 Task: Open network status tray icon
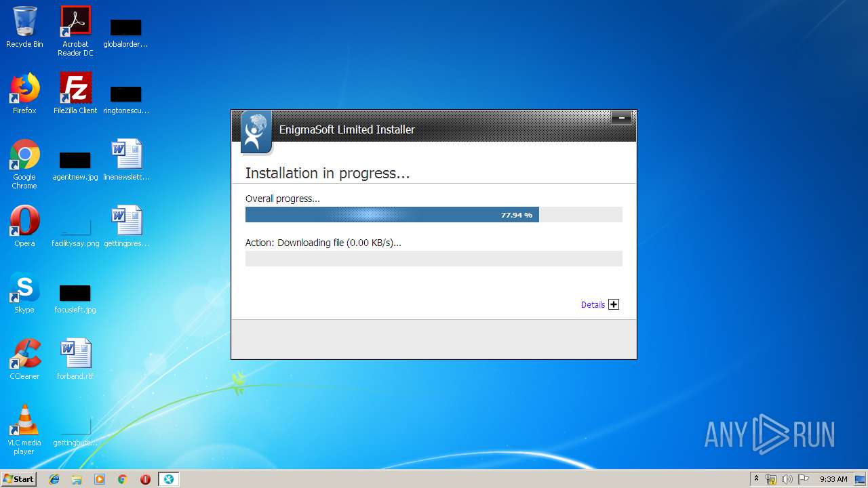[x=771, y=479]
